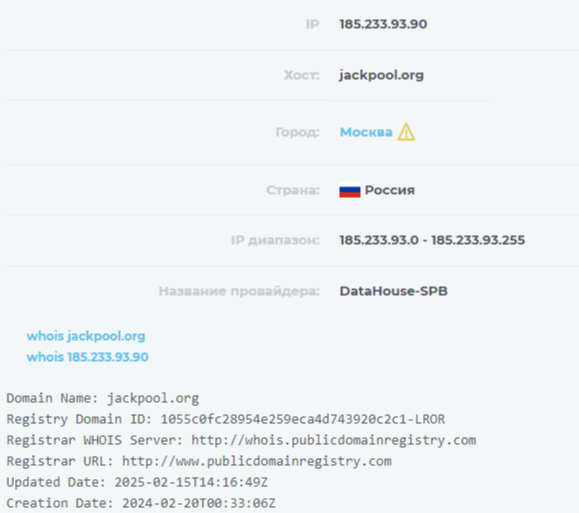579x513 pixels.
Task: Click the Registry Domain ID line
Action: [226, 419]
